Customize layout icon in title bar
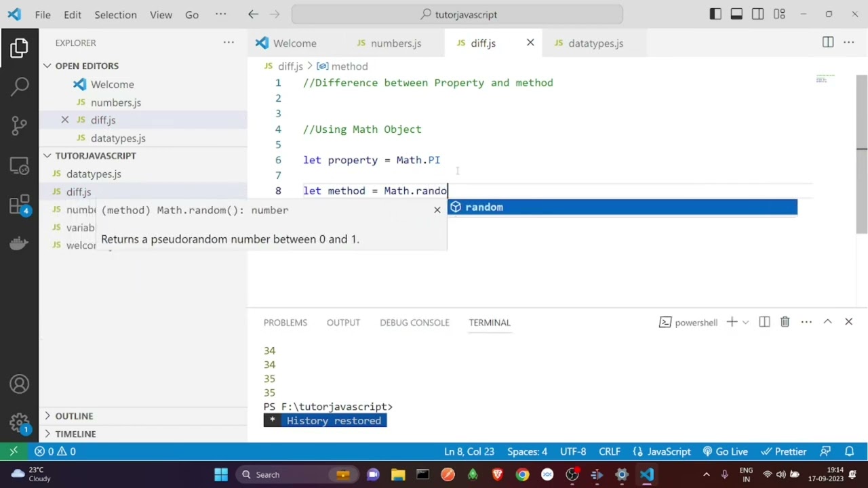 pos(779,14)
